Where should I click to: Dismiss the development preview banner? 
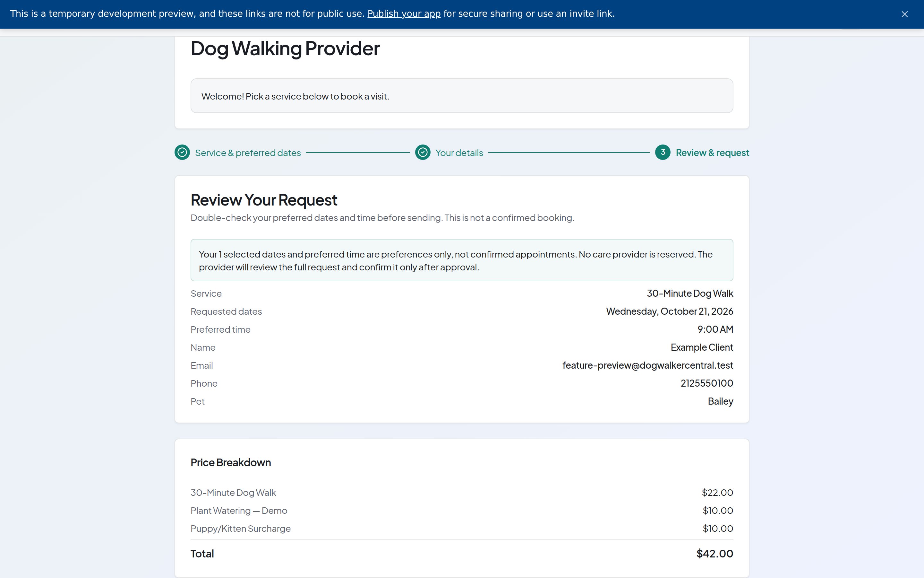(904, 14)
